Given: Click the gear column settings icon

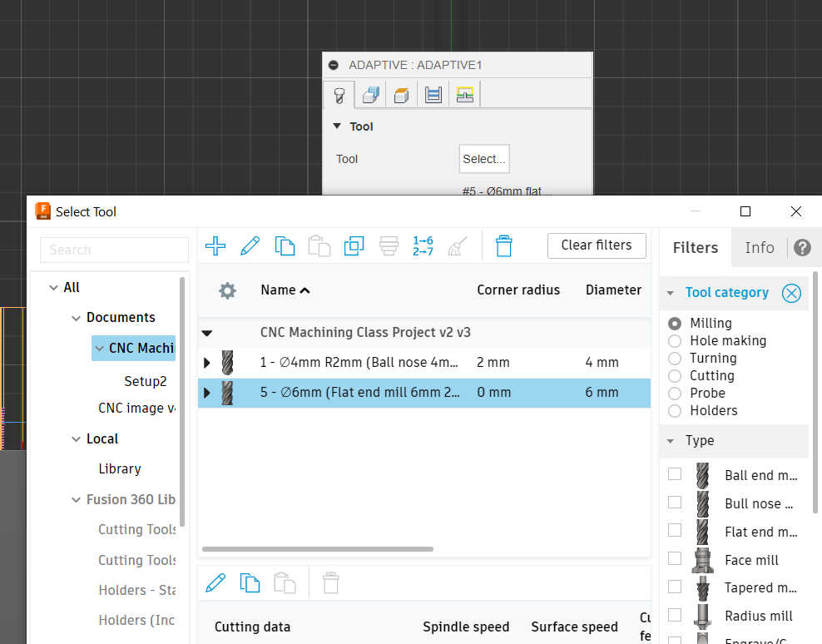Looking at the screenshot, I should pos(227,290).
